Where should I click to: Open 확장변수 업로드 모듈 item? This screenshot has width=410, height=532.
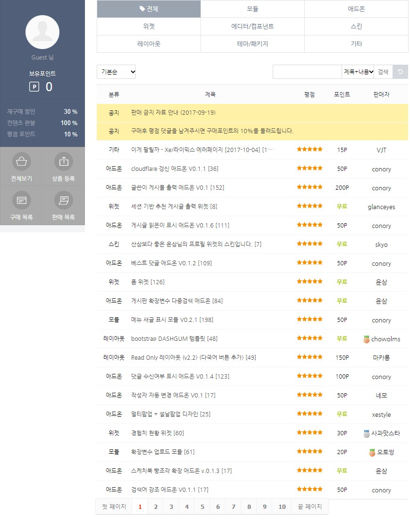(163, 452)
